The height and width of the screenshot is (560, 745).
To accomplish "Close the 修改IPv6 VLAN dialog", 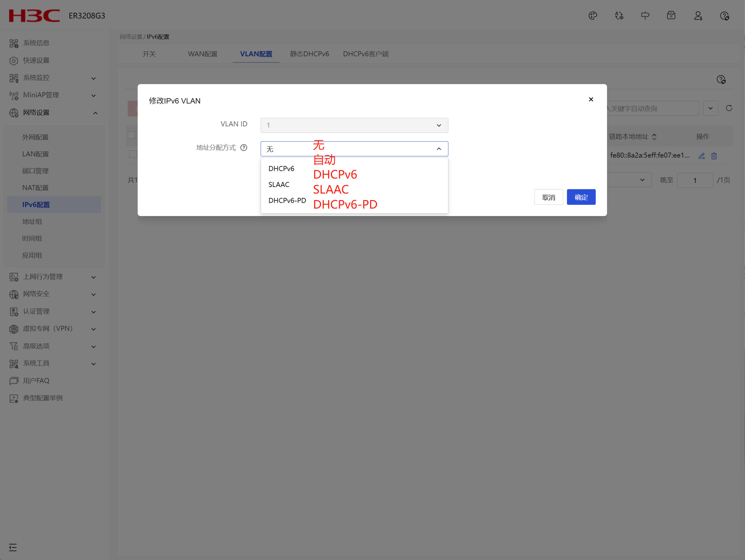I will click(x=591, y=99).
